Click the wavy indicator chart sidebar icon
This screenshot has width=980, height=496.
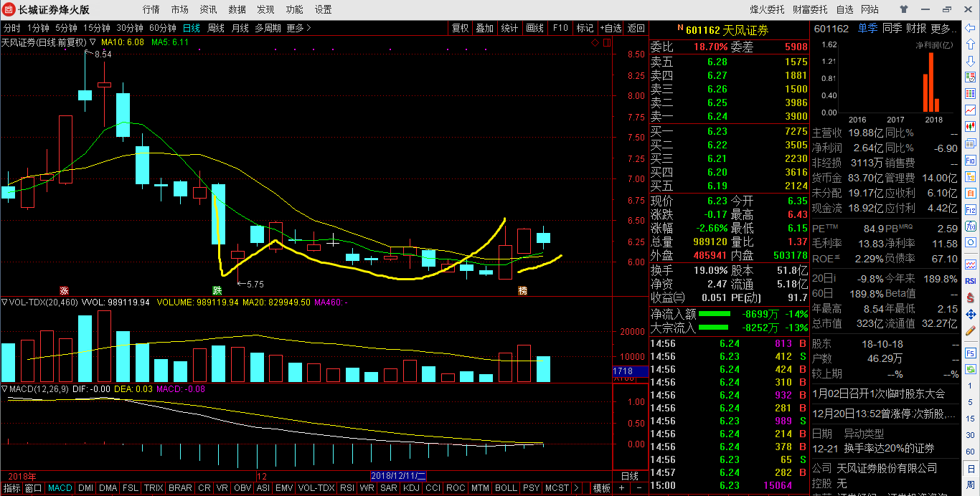(971, 265)
